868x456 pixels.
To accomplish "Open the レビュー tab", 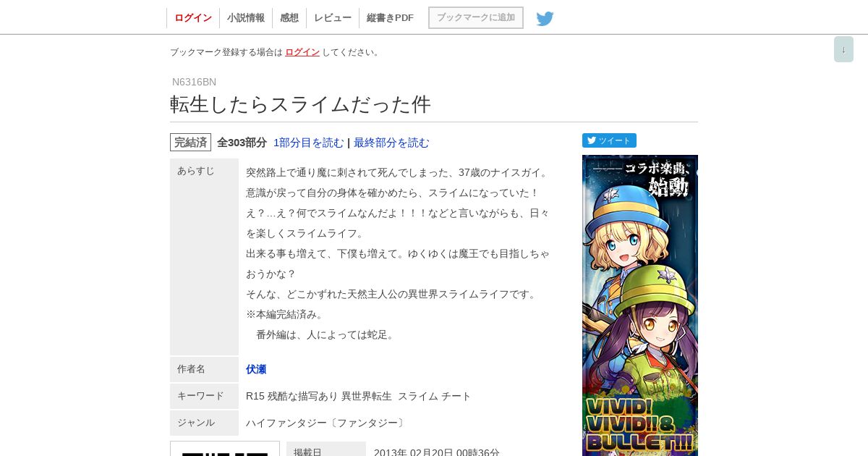I will click(333, 18).
